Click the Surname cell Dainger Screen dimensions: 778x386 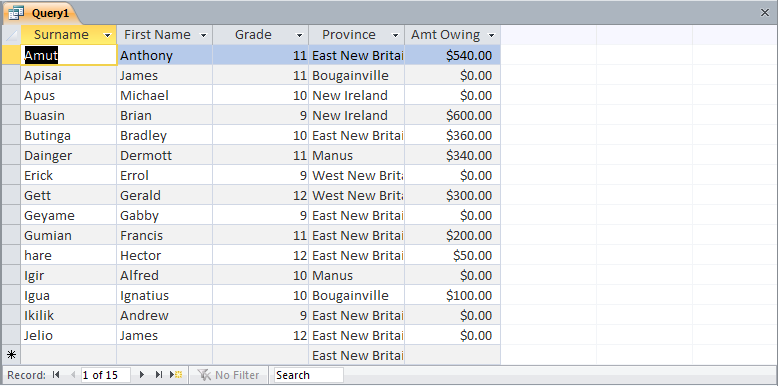69,155
